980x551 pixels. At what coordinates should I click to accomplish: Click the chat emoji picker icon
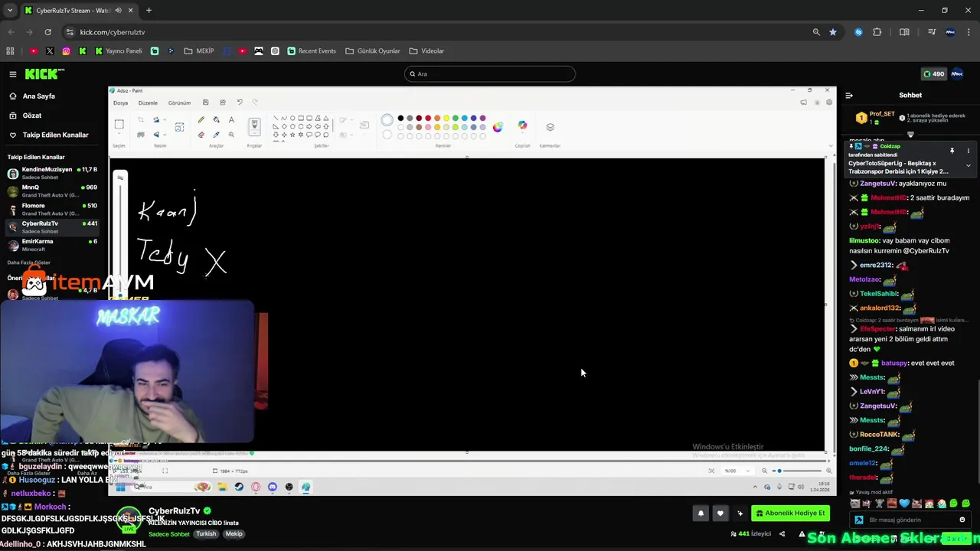click(x=962, y=520)
